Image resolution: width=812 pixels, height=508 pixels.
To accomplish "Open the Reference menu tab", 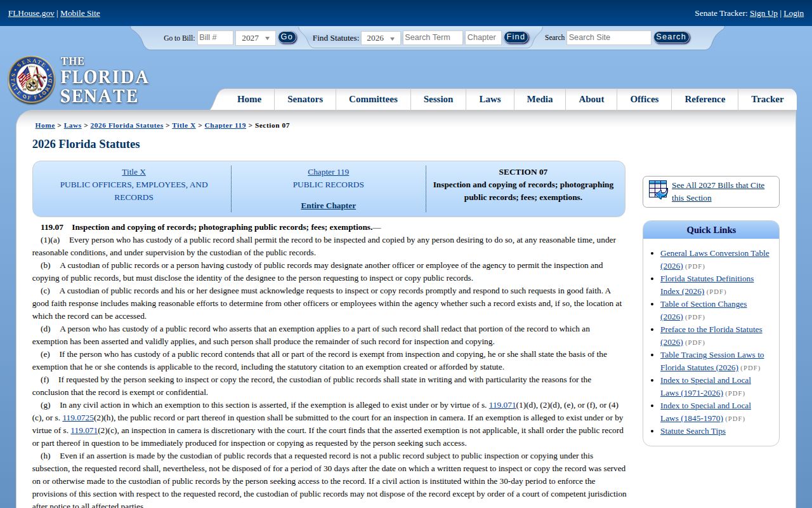I will tap(705, 99).
